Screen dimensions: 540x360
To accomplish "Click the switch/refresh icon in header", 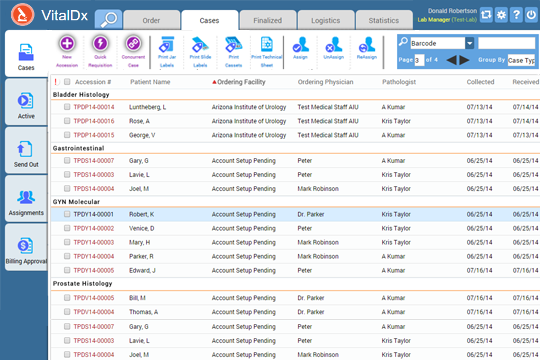I will pyautogui.click(x=486, y=14).
